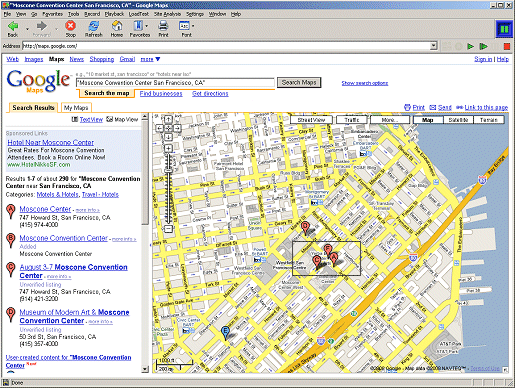Click the Search Maps button
The height and width of the screenshot is (388, 515).
[299, 82]
